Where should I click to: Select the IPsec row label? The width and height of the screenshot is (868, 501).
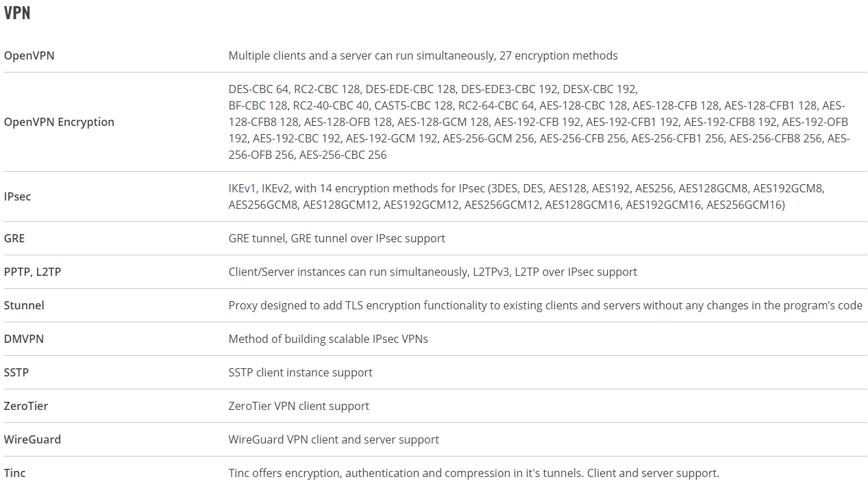[x=17, y=196]
